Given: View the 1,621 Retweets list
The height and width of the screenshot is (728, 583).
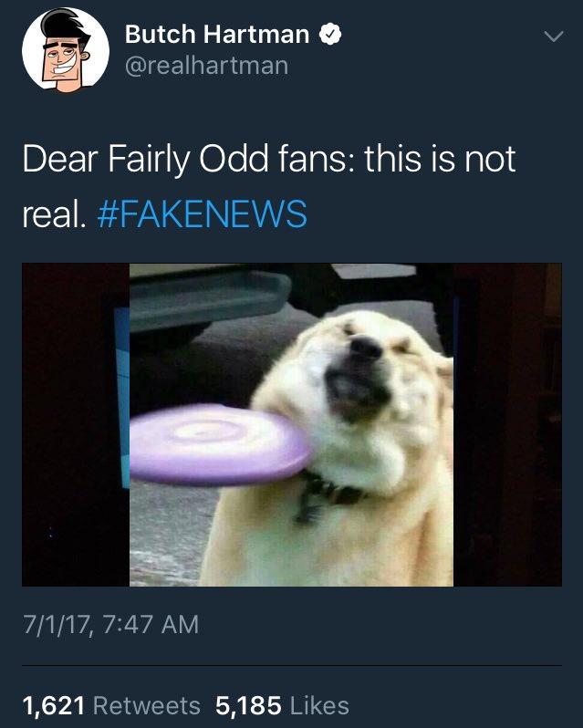Looking at the screenshot, I should point(111,705).
